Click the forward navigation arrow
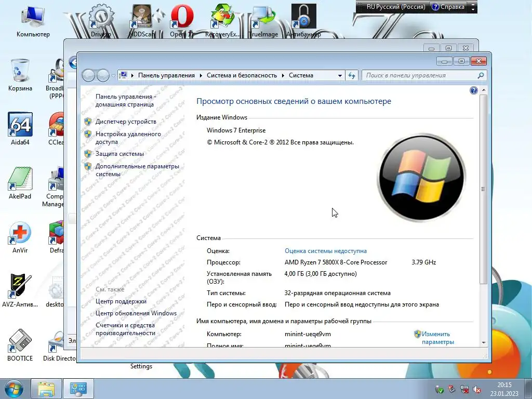This screenshot has width=532, height=399. (x=103, y=75)
